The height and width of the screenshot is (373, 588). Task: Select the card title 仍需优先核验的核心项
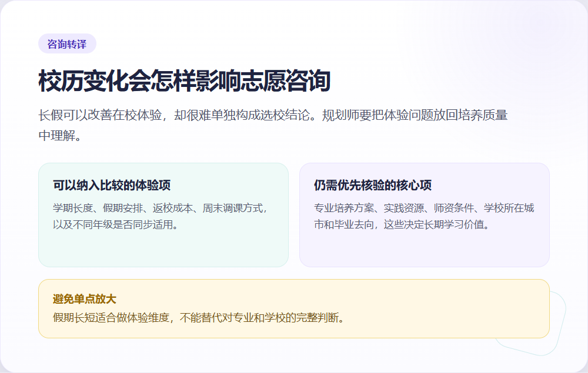[373, 185]
